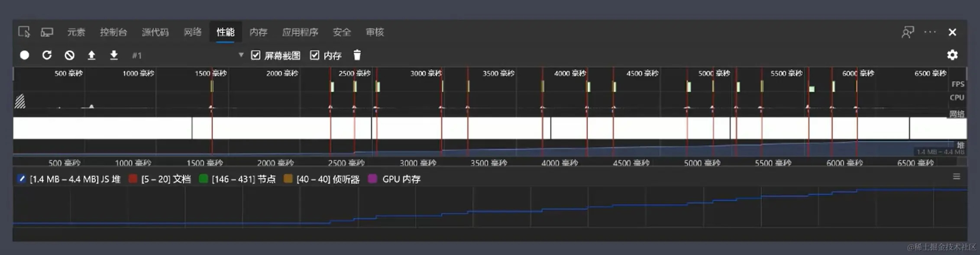The width and height of the screenshot is (980, 255).
Task: Switch to the 控制台 tab
Action: point(113,32)
